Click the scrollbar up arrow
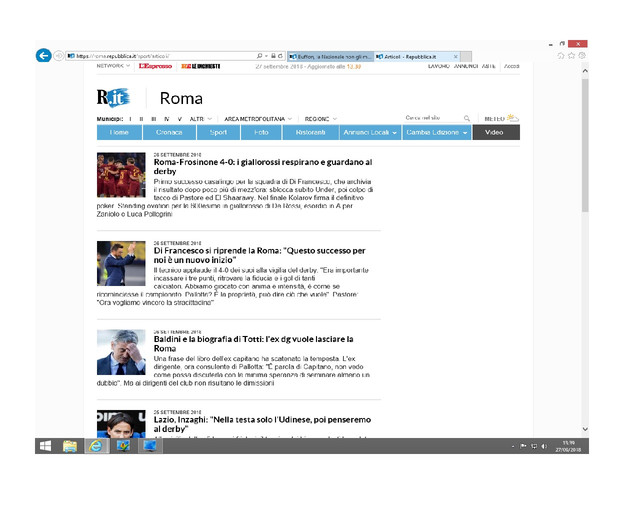 click(x=585, y=71)
